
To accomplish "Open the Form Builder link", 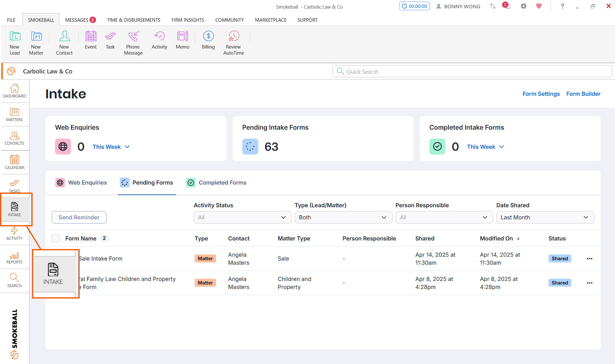I will point(583,94).
